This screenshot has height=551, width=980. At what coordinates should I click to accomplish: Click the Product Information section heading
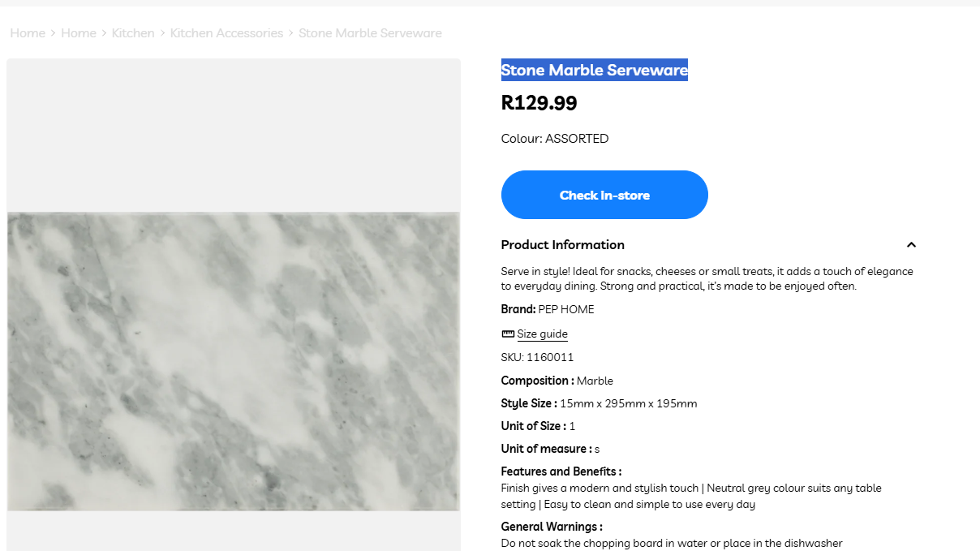click(563, 245)
